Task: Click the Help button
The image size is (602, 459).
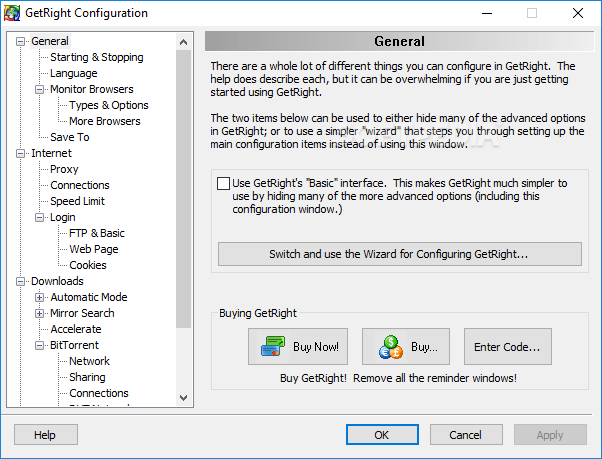Action: (46, 435)
